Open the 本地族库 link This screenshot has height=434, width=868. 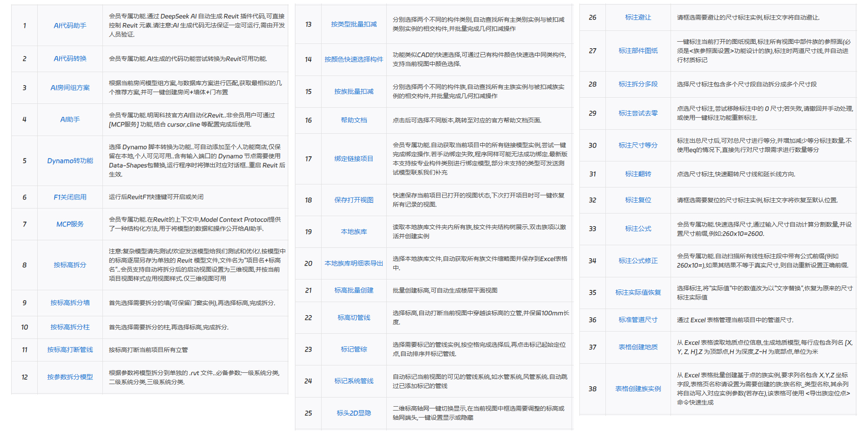tap(354, 231)
